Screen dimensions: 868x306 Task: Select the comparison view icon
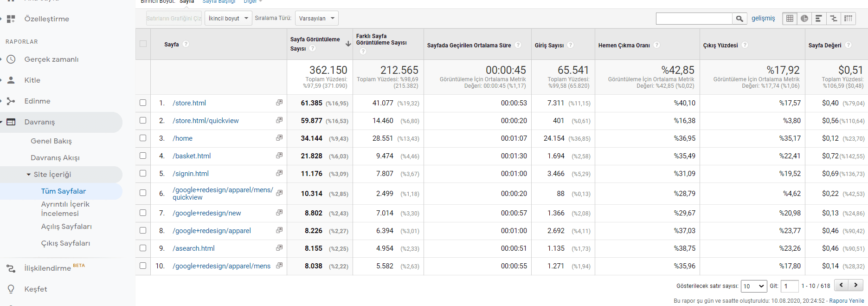pos(834,19)
